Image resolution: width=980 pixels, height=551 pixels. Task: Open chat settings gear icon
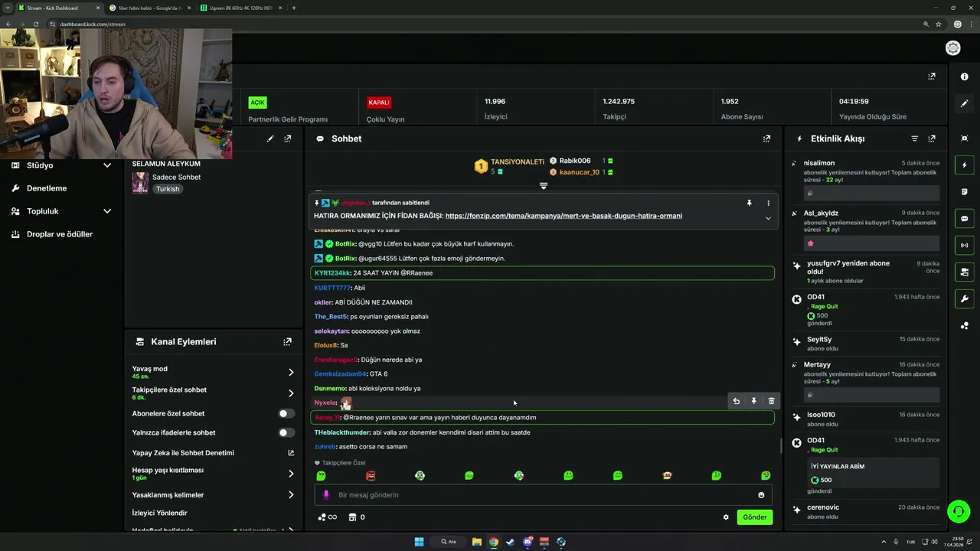[726, 517]
